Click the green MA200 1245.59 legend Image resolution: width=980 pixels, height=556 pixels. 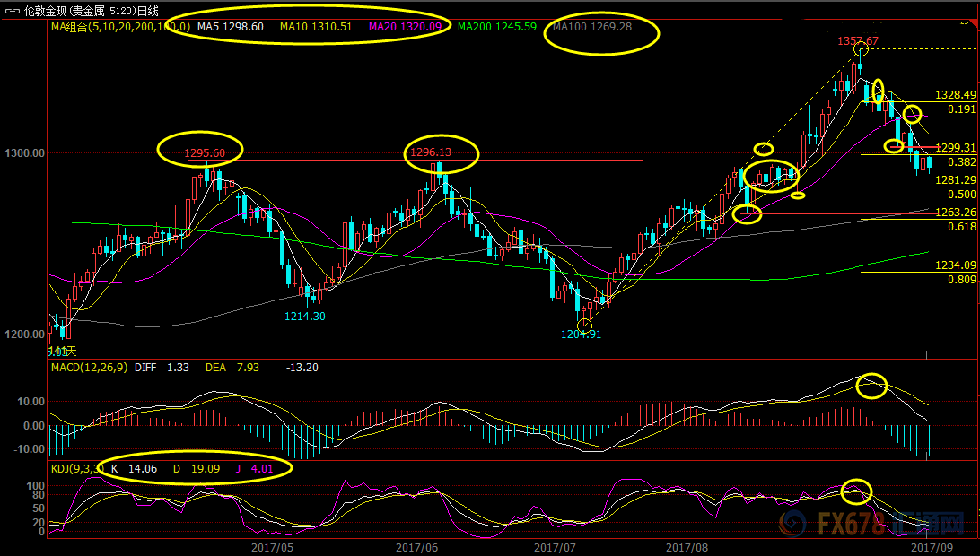click(497, 27)
